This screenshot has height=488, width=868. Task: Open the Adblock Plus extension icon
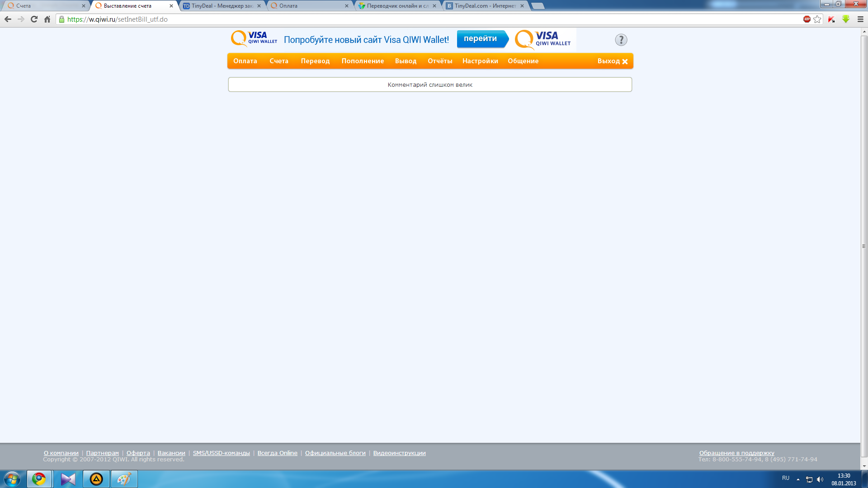coord(807,19)
